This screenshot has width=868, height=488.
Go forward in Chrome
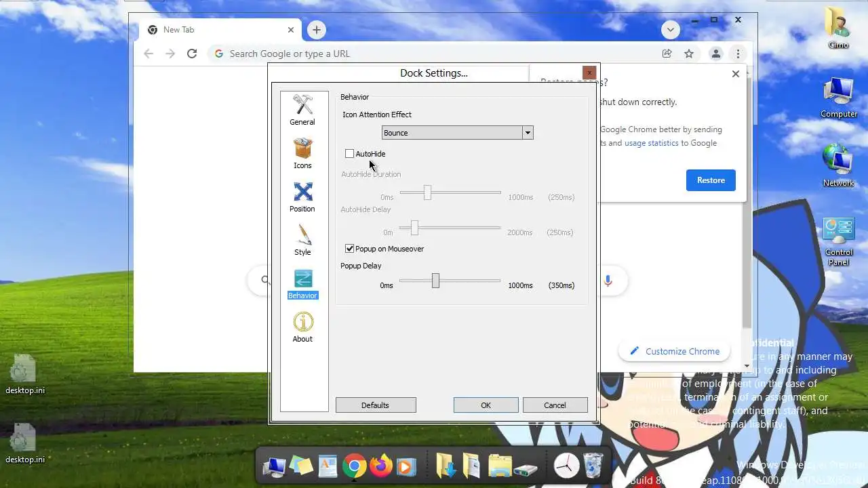170,54
